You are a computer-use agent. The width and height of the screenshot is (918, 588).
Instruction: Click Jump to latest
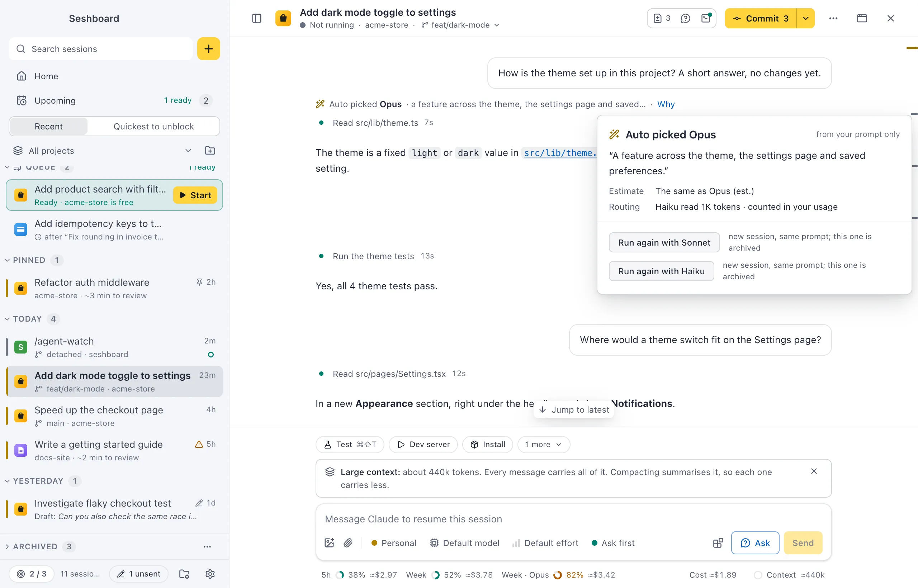(x=573, y=409)
